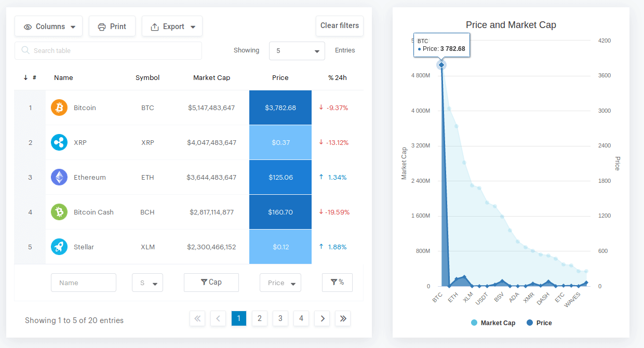The image size is (644, 348).
Task: Select page 1 in pagination
Action: point(239,318)
